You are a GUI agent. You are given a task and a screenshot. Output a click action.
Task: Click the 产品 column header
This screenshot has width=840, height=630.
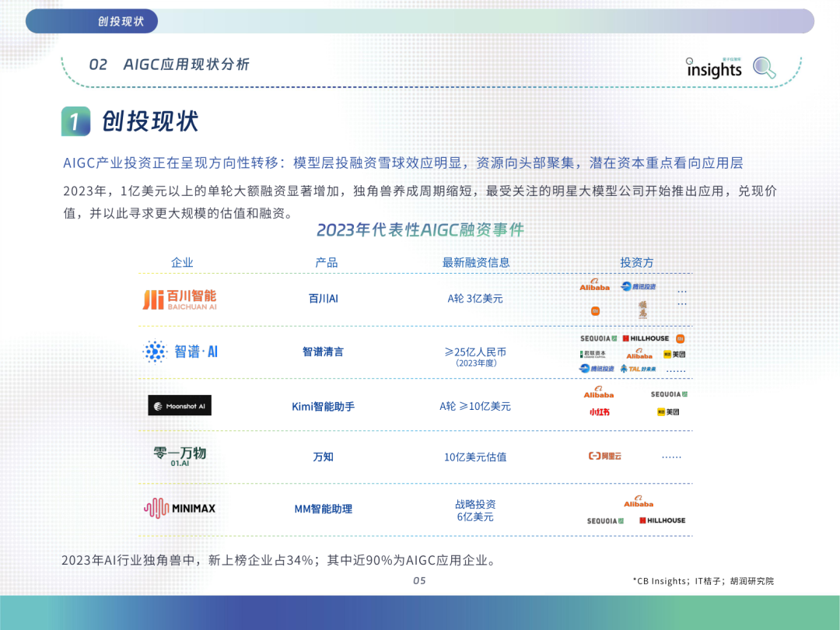click(x=326, y=263)
